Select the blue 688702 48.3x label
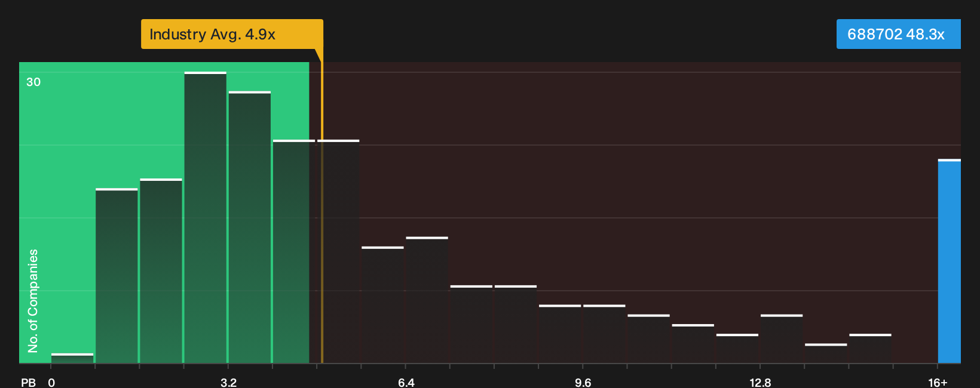This screenshot has width=980, height=388. coord(898,34)
